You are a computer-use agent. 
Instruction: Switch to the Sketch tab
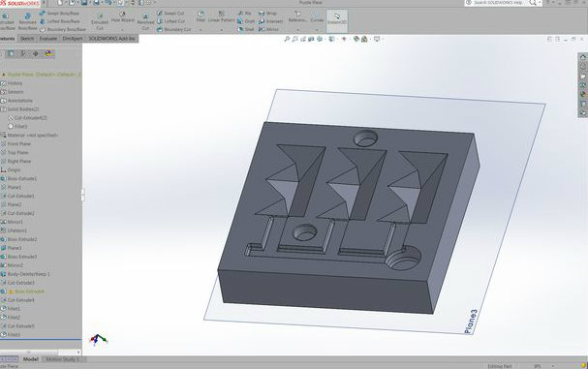[26, 39]
